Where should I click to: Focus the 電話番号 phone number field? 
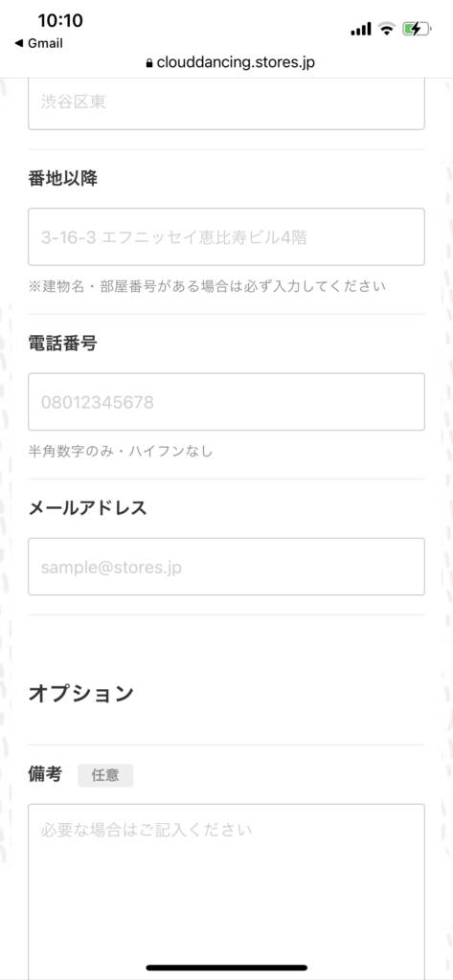[226, 402]
